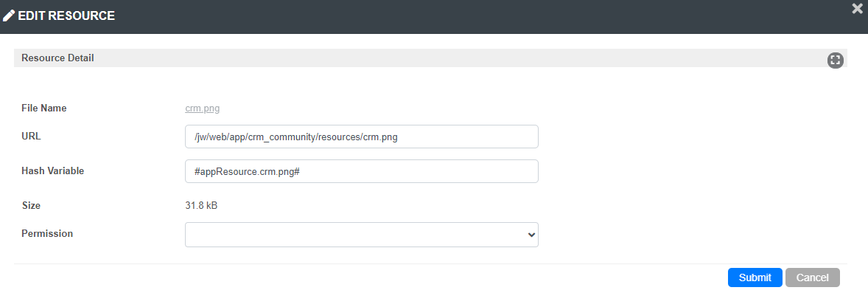
Task: Focus the Hash Variable input field
Action: click(362, 171)
